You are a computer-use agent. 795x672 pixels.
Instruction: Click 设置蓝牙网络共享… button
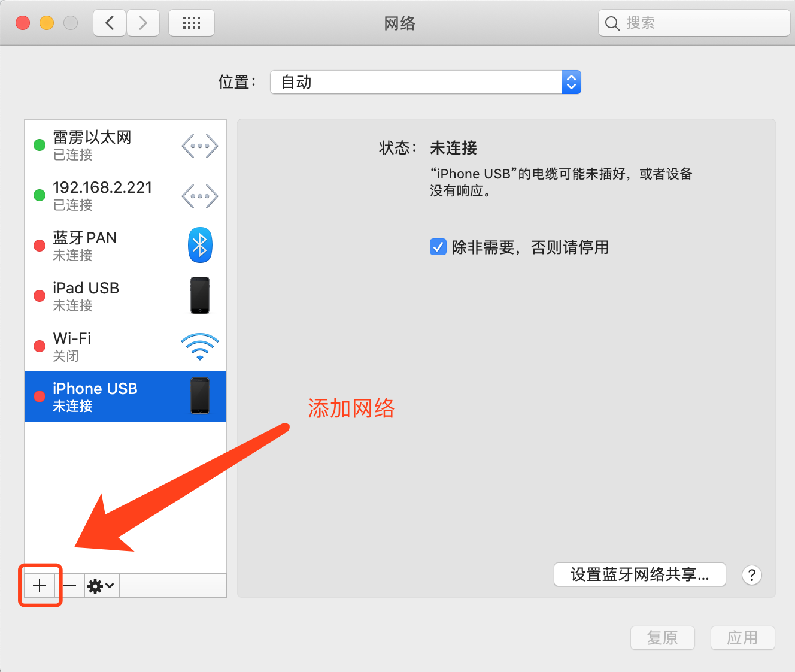[640, 574]
